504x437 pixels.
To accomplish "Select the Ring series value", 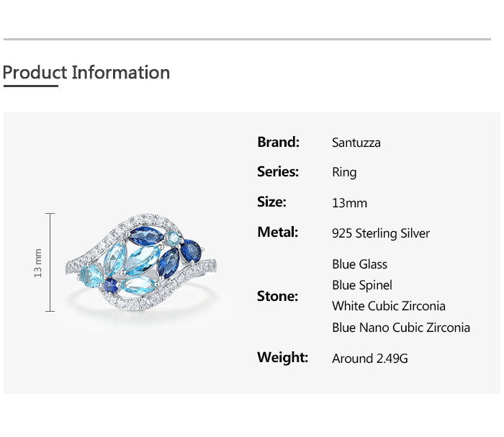I will click(344, 173).
